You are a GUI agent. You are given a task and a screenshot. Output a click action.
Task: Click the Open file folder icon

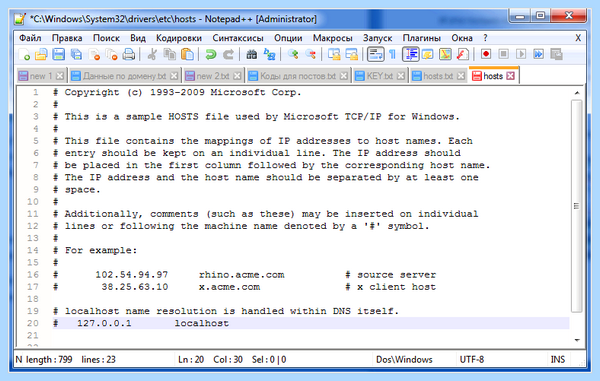click(41, 54)
